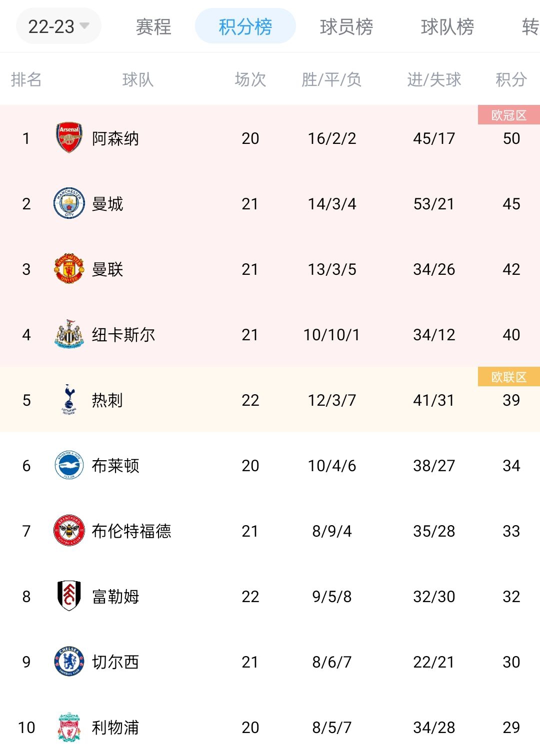Tap the Liverpool crest icon
This screenshot has width=540, height=756.
[x=69, y=727]
